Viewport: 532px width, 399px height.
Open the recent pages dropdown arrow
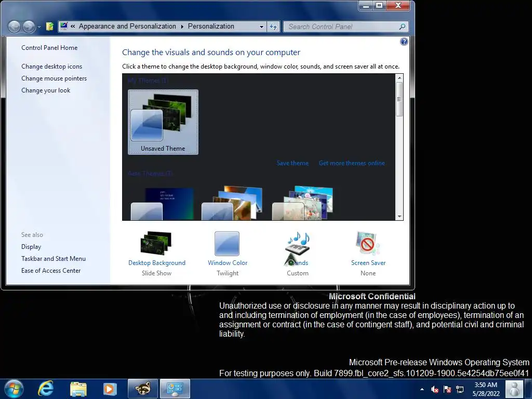pos(39,27)
